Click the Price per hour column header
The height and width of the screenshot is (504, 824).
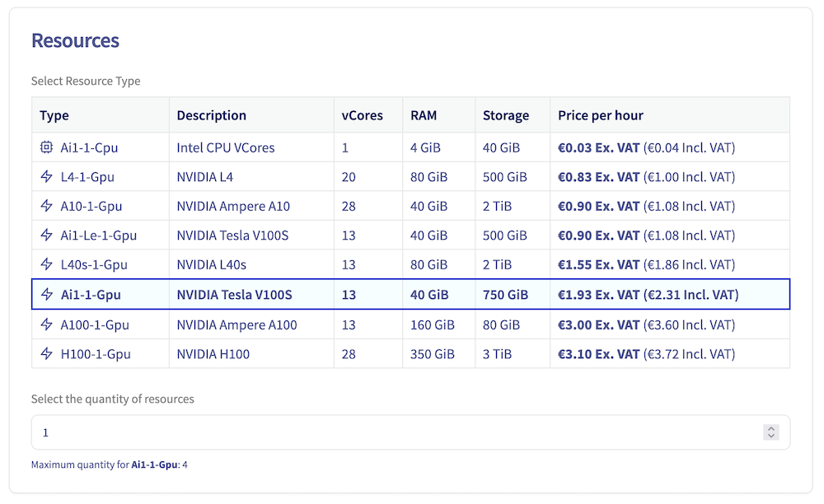[600, 115]
